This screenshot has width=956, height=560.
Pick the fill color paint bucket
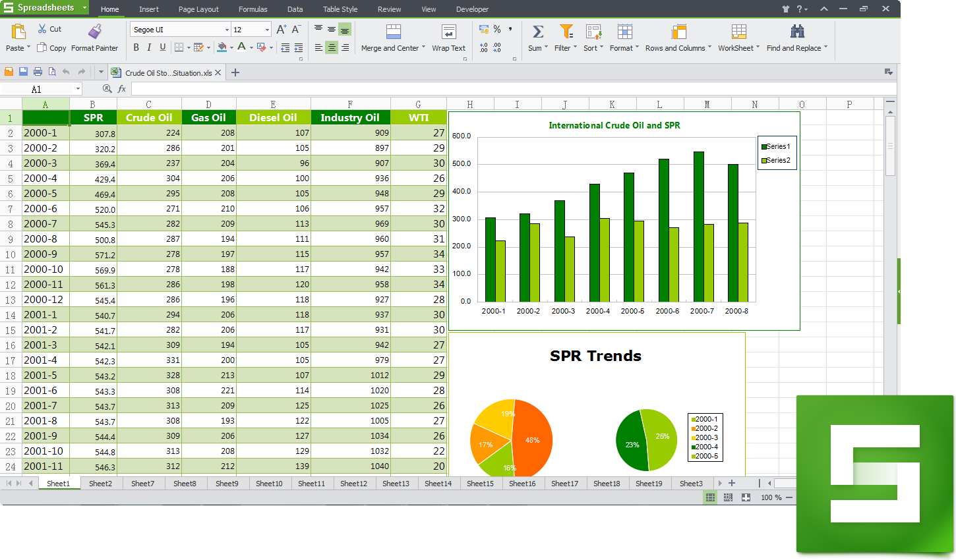pyautogui.click(x=222, y=47)
